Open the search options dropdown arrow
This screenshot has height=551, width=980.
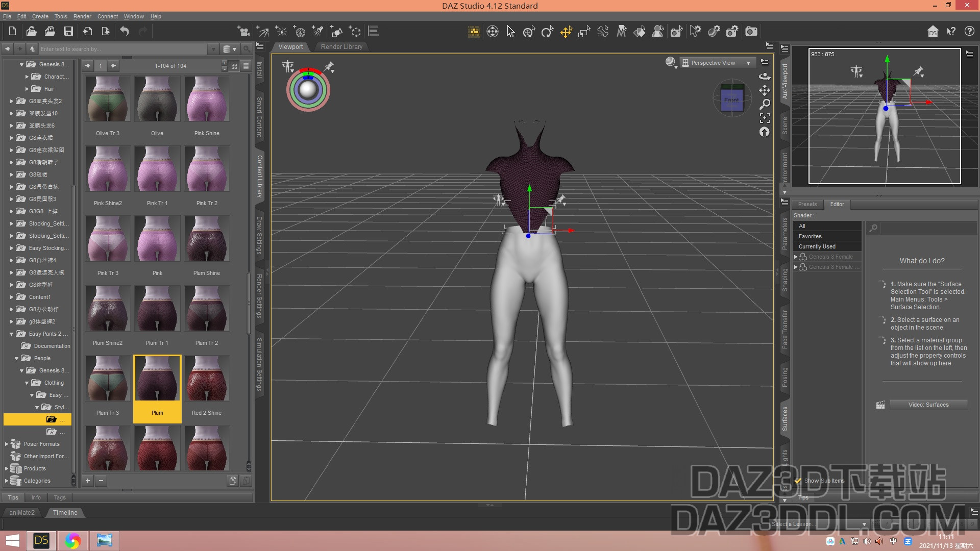tap(213, 49)
